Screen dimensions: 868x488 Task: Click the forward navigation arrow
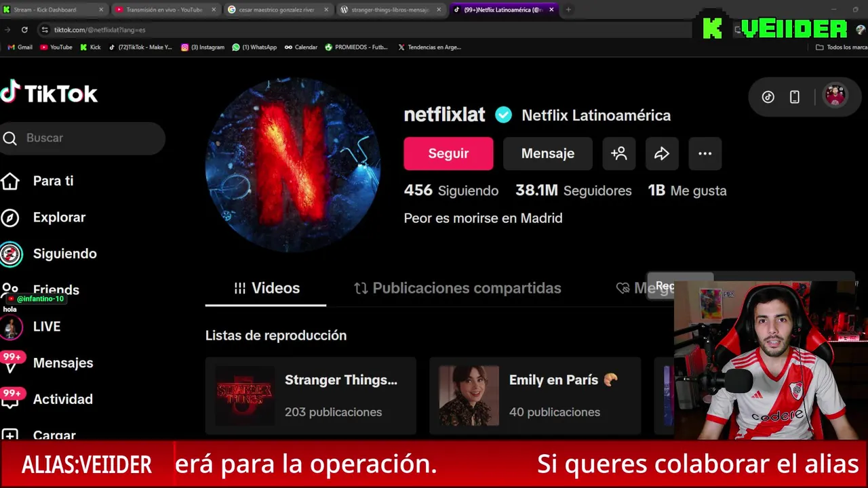7,30
